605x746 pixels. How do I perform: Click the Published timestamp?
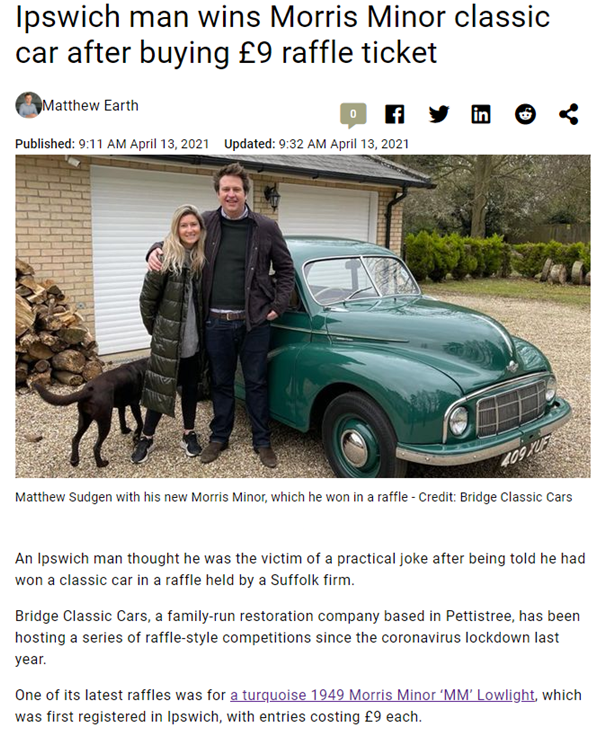point(112,144)
